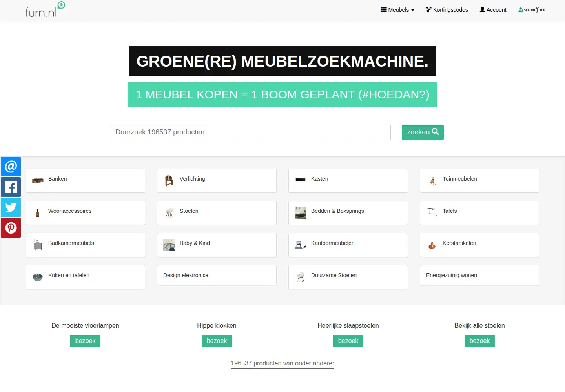Click the email share icon
Viewport: 565px width, 392px height.
pyautogui.click(x=11, y=167)
